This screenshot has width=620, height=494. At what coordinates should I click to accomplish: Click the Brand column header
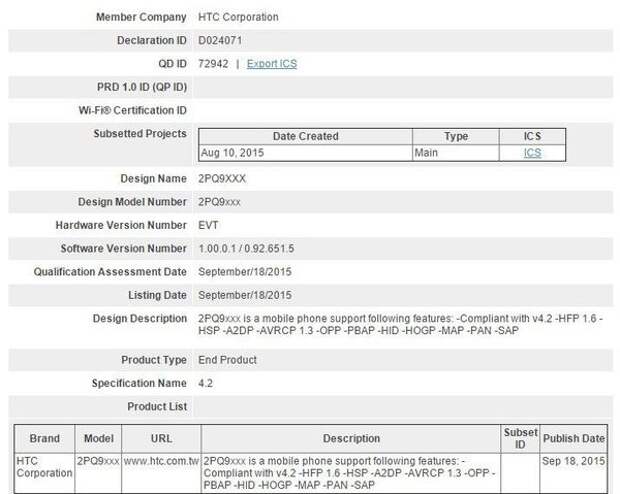click(x=44, y=439)
